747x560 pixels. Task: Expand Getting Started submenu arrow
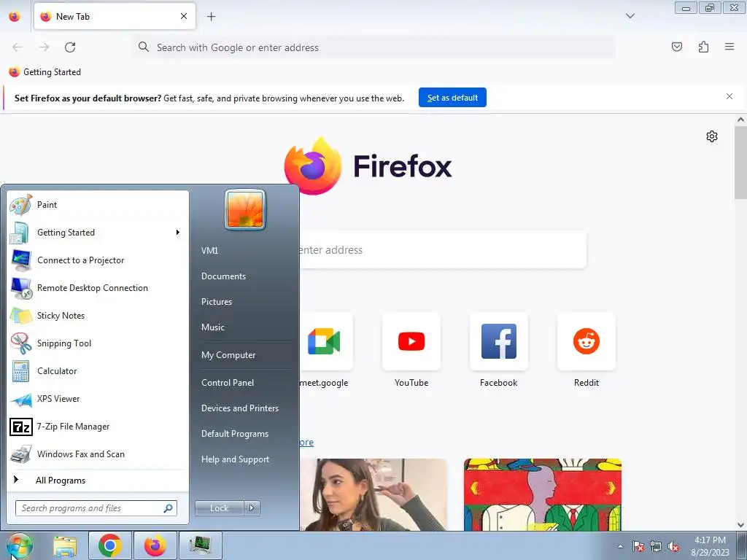tap(178, 233)
